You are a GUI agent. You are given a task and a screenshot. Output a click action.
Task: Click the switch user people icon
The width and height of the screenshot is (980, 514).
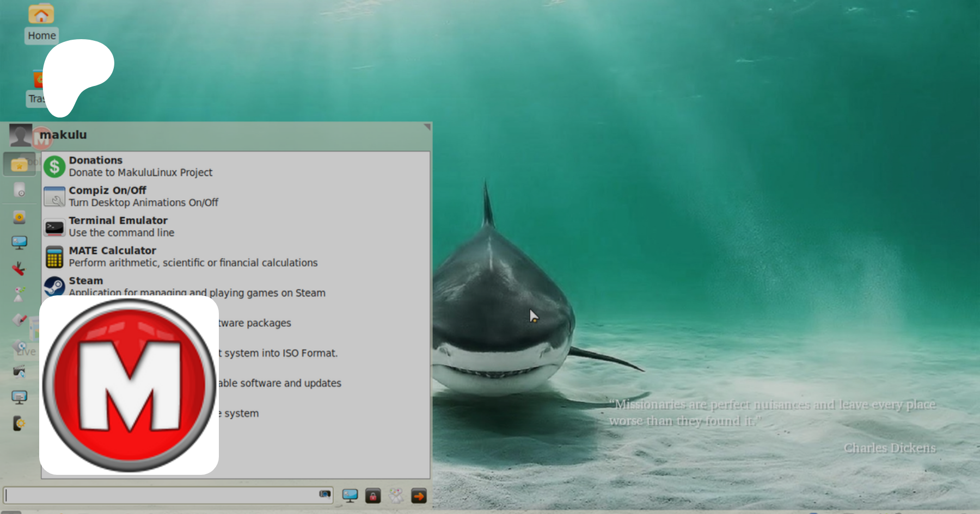click(x=396, y=496)
